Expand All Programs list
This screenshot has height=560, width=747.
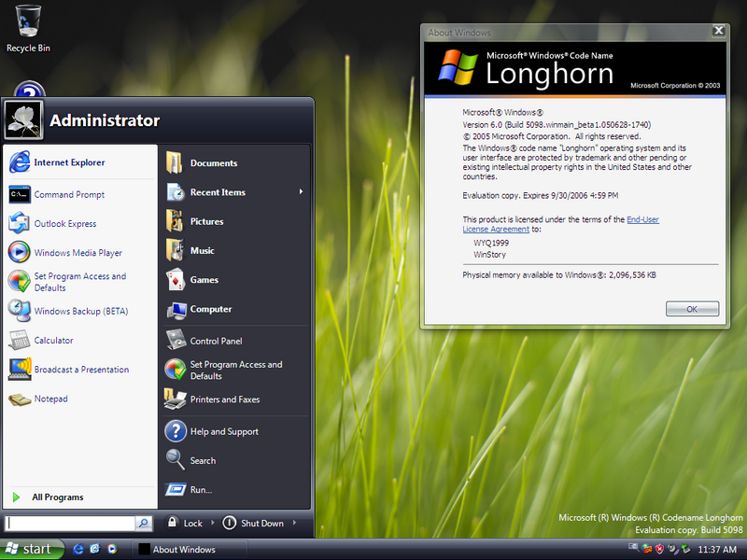(57, 497)
